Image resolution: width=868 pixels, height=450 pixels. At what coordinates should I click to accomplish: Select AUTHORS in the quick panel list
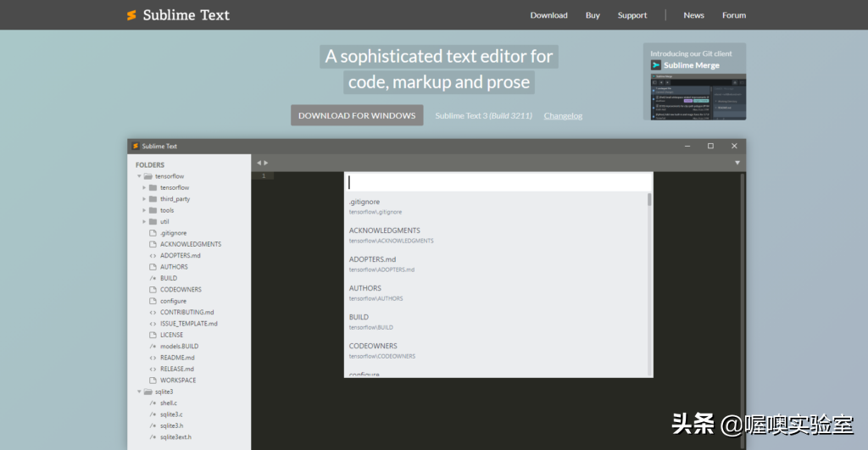pos(496,293)
